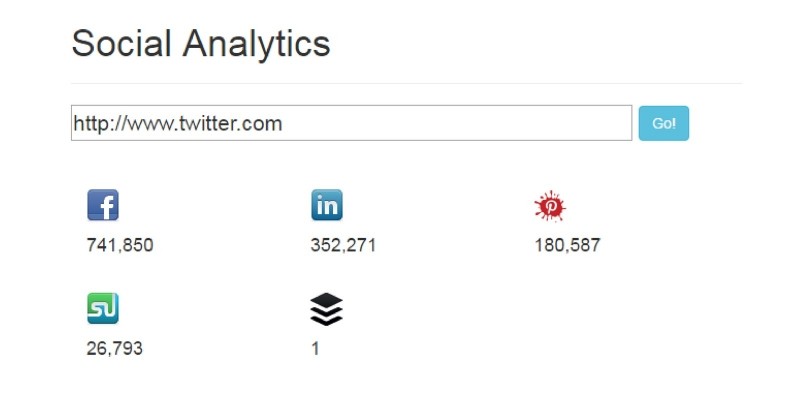Viewport: 800px width, 400px height.
Task: Click the black Buffer stack icon
Action: point(327,310)
